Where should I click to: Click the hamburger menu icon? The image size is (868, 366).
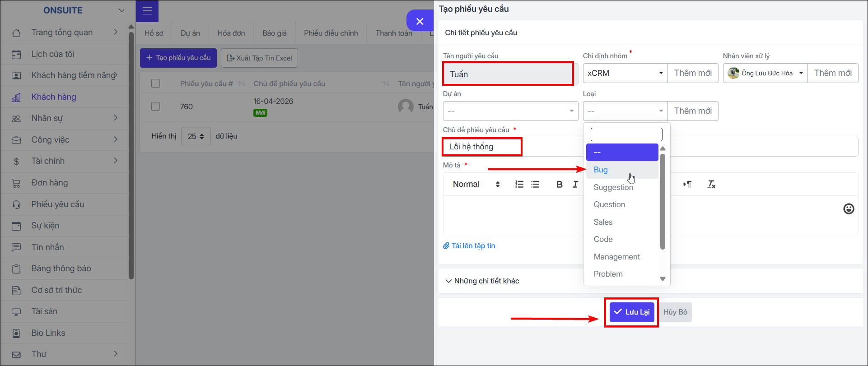coord(147,11)
